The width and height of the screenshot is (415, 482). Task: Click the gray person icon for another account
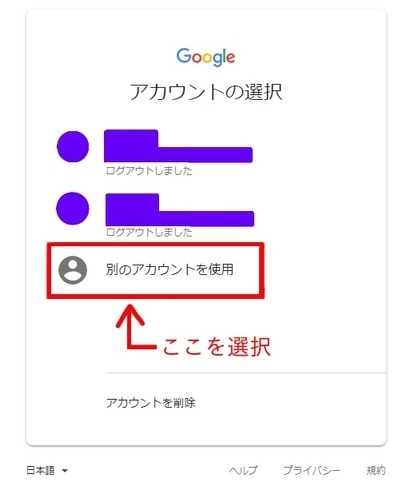tap(73, 270)
